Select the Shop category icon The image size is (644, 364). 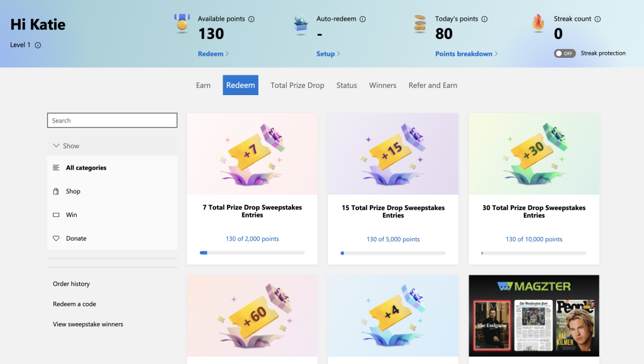click(x=55, y=191)
